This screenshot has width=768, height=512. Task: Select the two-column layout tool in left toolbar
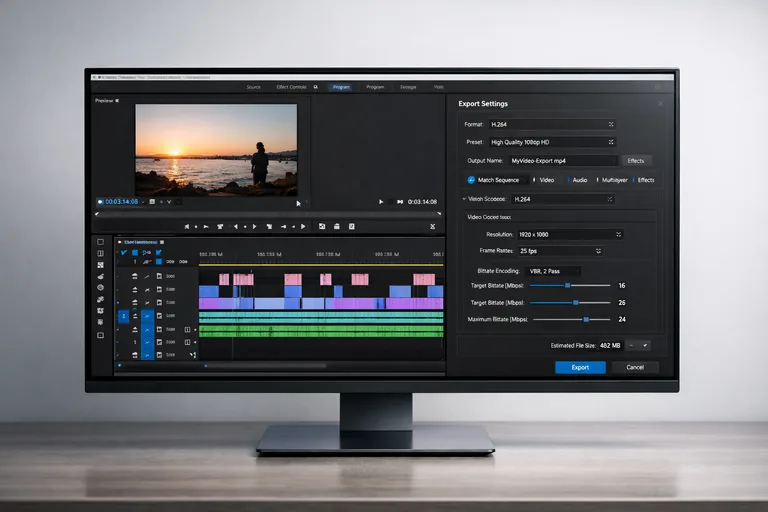pos(100,253)
